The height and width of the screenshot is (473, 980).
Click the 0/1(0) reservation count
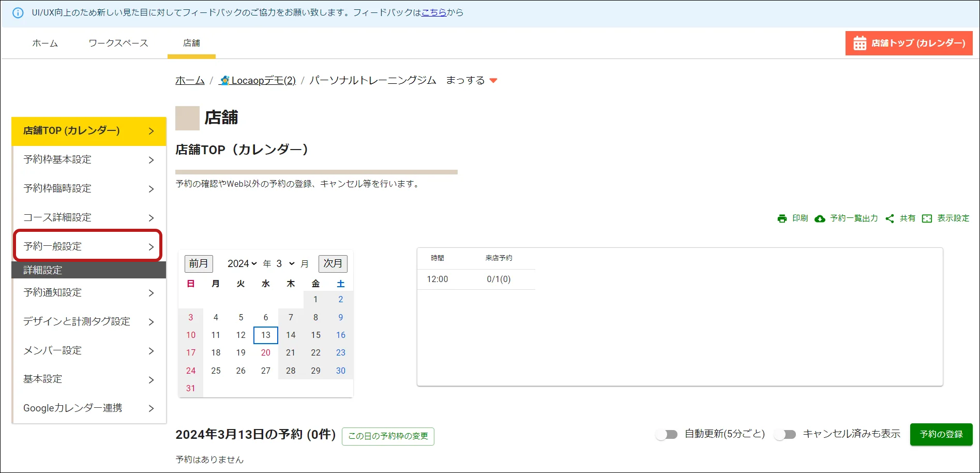499,279
